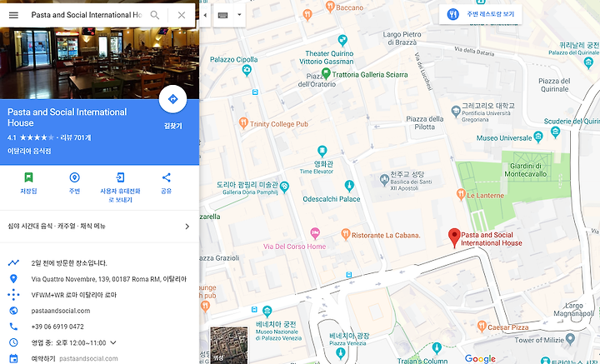This screenshot has width=600, height=364.
Task: Expand opening hours dropdown arrow
Action: [113, 342]
